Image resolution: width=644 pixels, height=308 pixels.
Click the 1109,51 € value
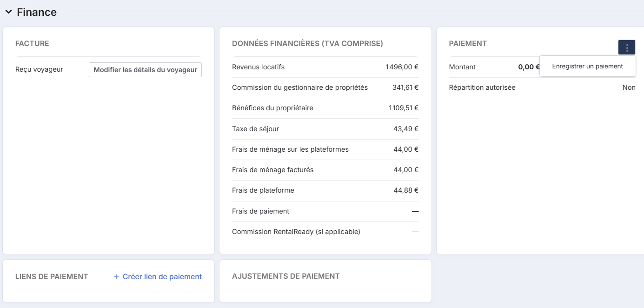click(x=404, y=108)
